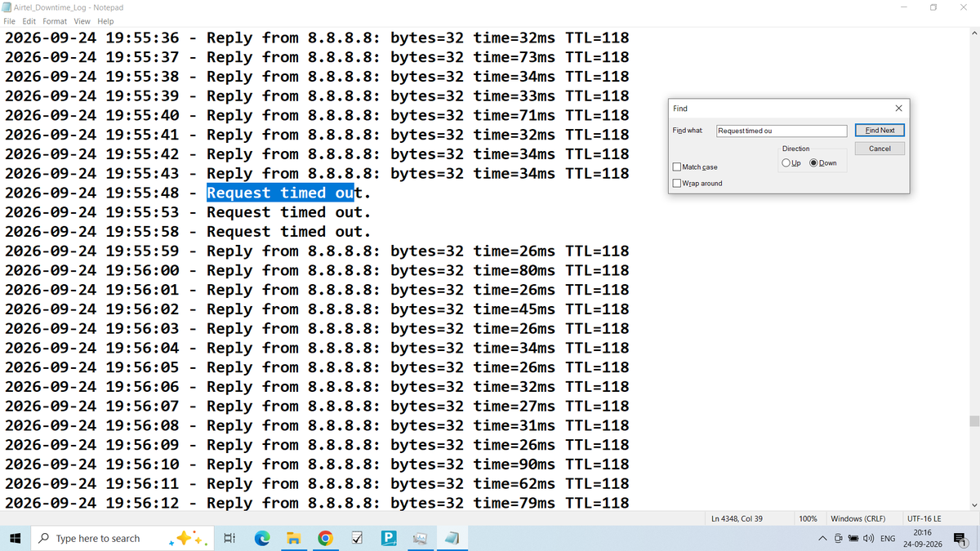
Task: Click the scrollbar down arrow
Action: (973, 505)
